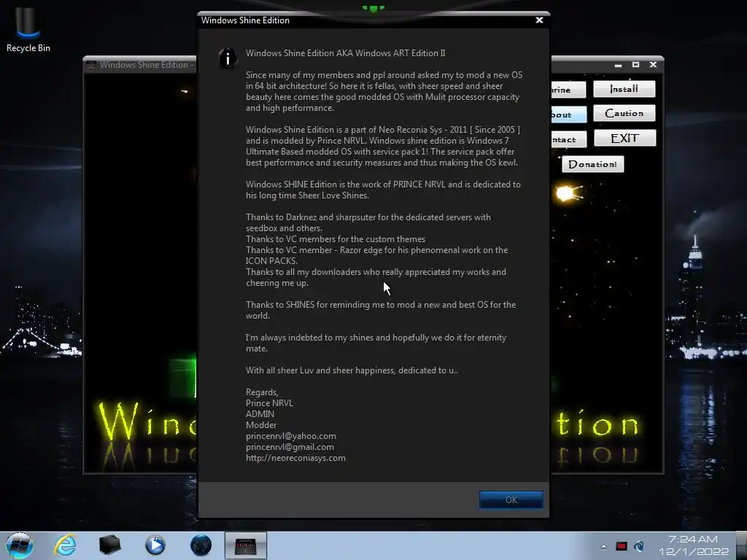747x560 pixels.
Task: Click the dialog title 'Windows Shine Edition'
Action: click(245, 20)
